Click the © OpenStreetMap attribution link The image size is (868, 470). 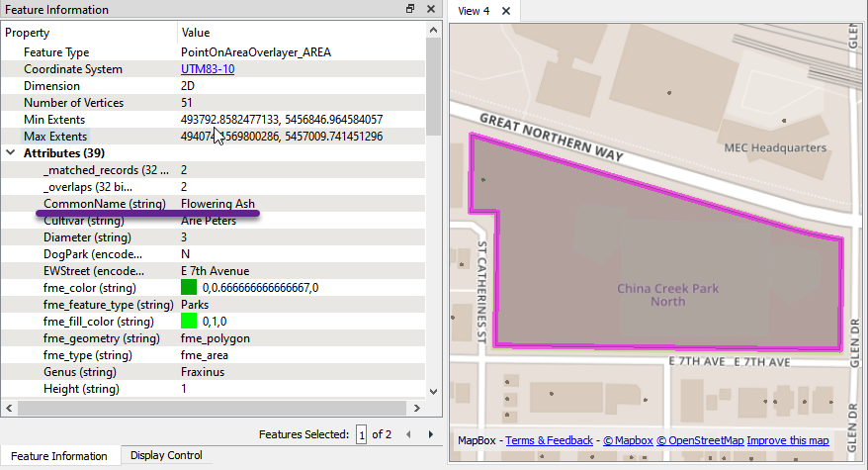click(x=699, y=440)
